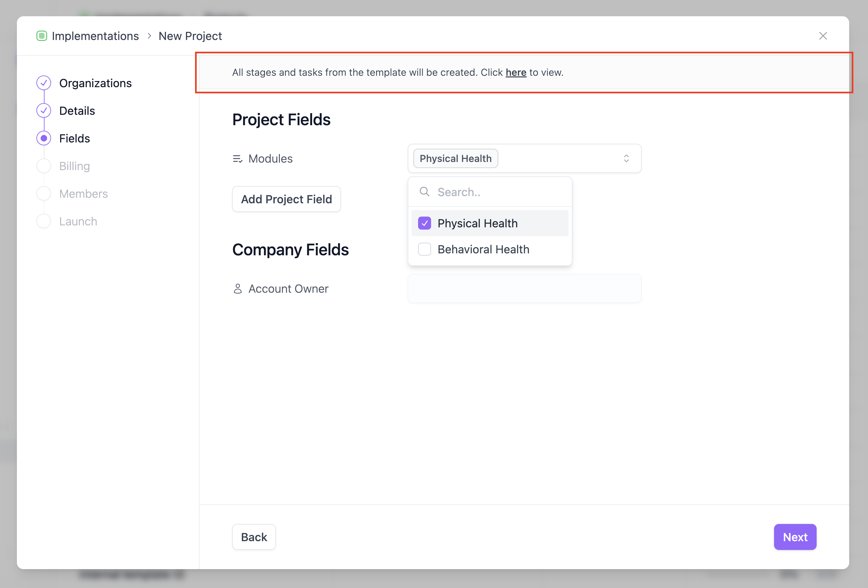Uncheck the Physical Health checkbox

coord(424,223)
